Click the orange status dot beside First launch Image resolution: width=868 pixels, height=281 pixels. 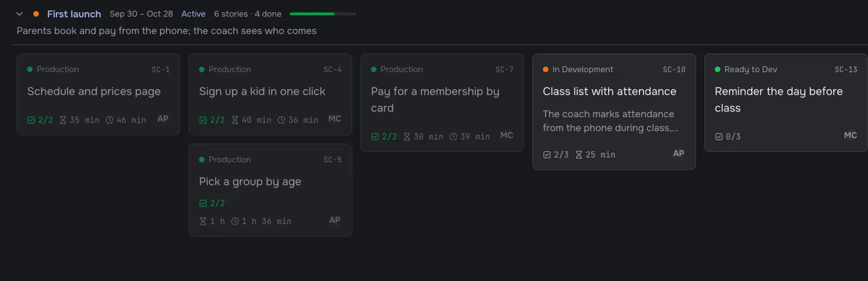pos(36,14)
